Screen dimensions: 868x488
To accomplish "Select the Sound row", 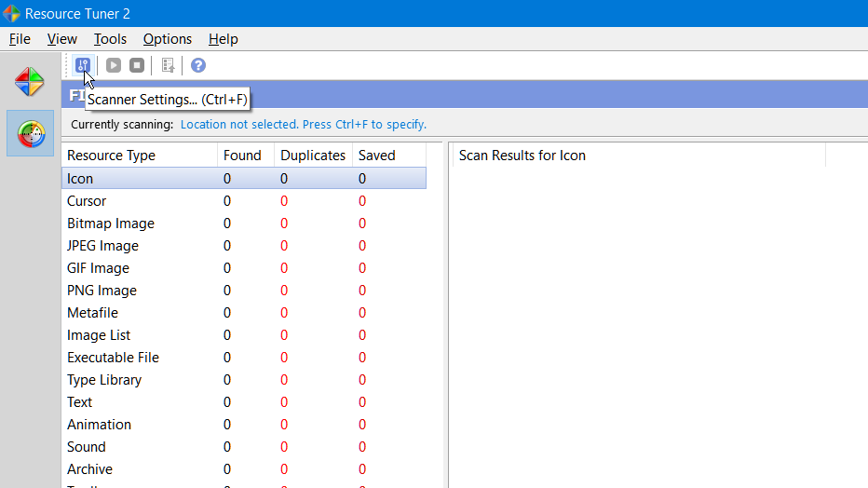I will point(244,446).
